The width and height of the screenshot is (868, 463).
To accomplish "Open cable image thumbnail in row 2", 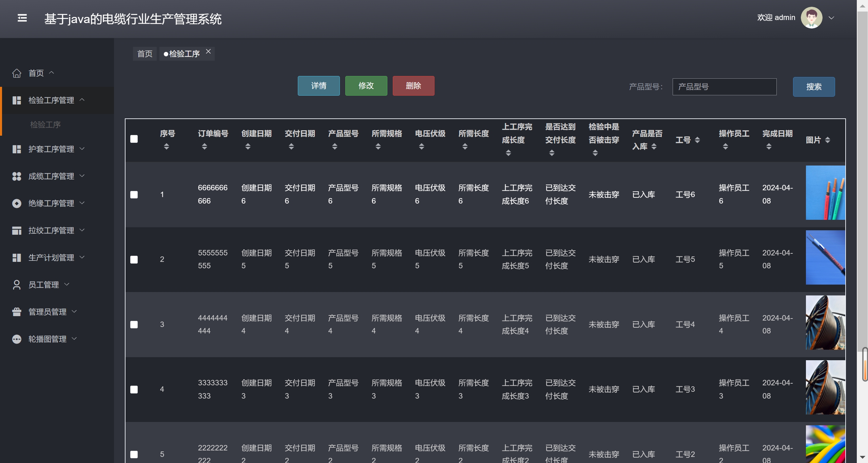I will click(825, 257).
